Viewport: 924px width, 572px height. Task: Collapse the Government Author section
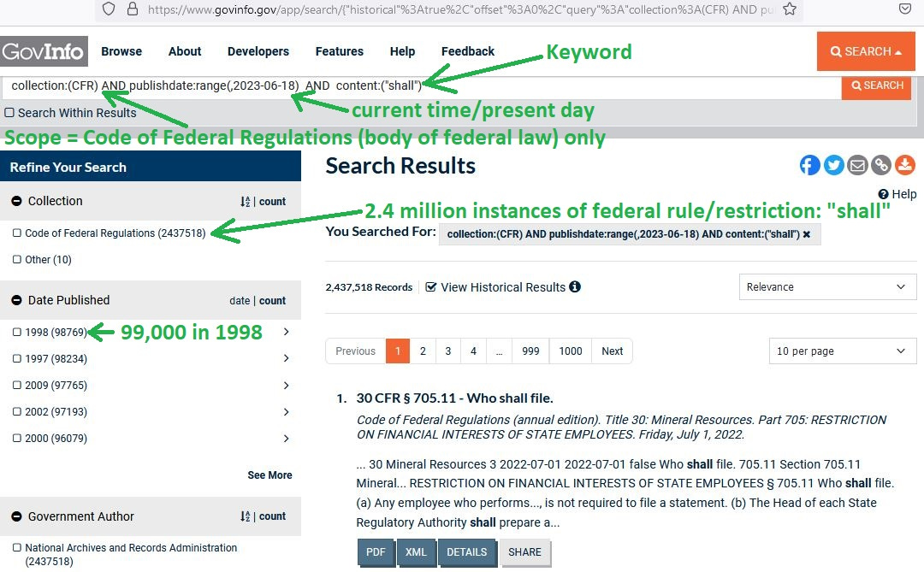click(16, 516)
